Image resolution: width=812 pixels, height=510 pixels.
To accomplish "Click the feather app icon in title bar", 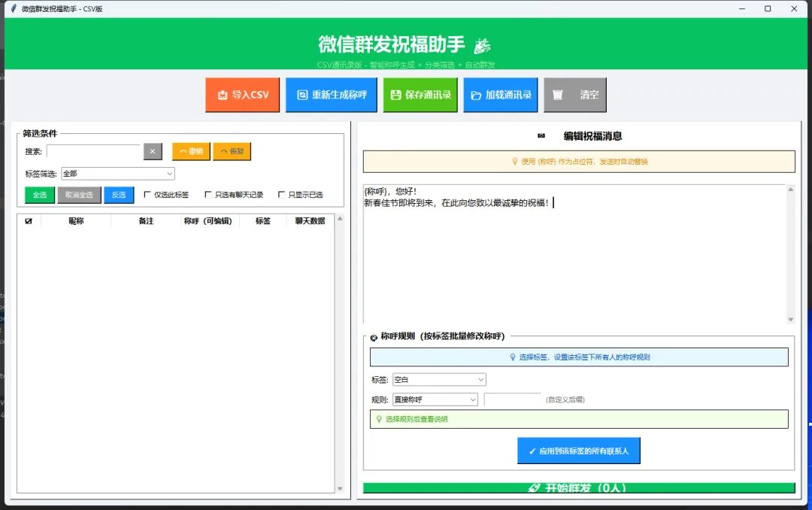I will (13, 8).
